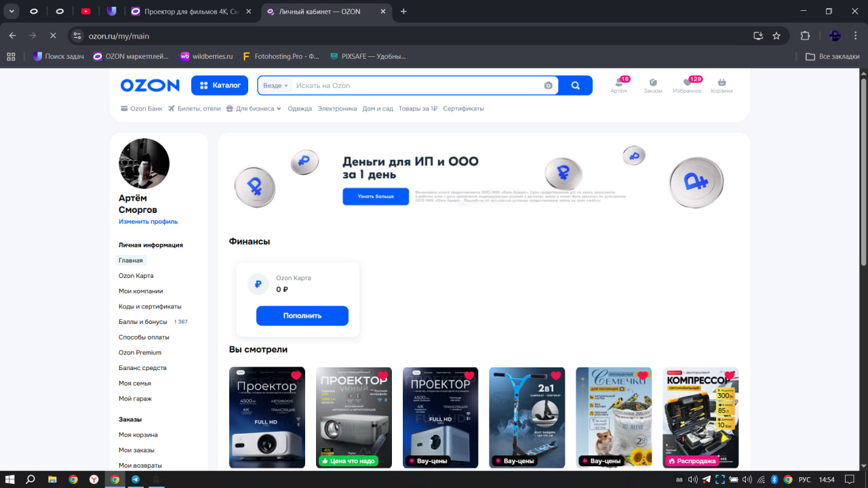Open Windows taskbar search
This screenshot has height=488, width=868.
tap(31, 479)
